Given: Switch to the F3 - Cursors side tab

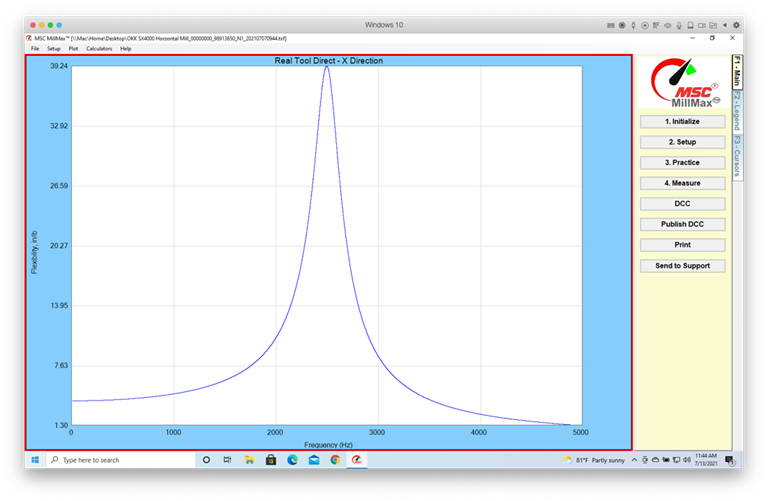Looking at the screenshot, I should click(737, 157).
